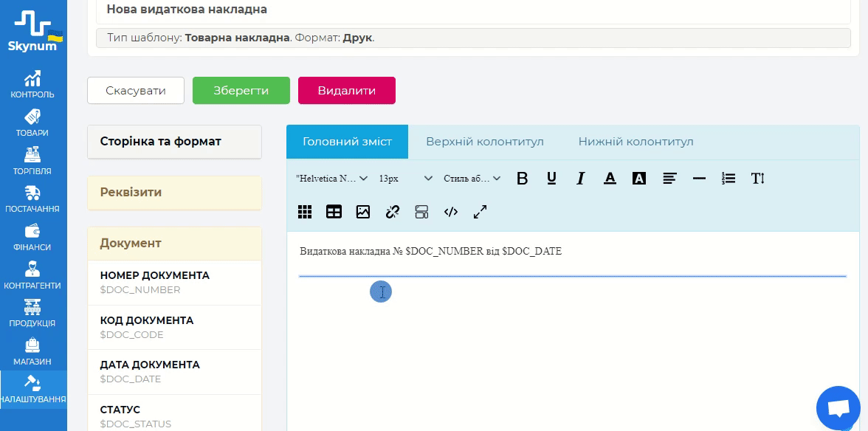Screen dimensions: 868x431
Task: Expand editor to fullscreen
Action: click(x=480, y=212)
